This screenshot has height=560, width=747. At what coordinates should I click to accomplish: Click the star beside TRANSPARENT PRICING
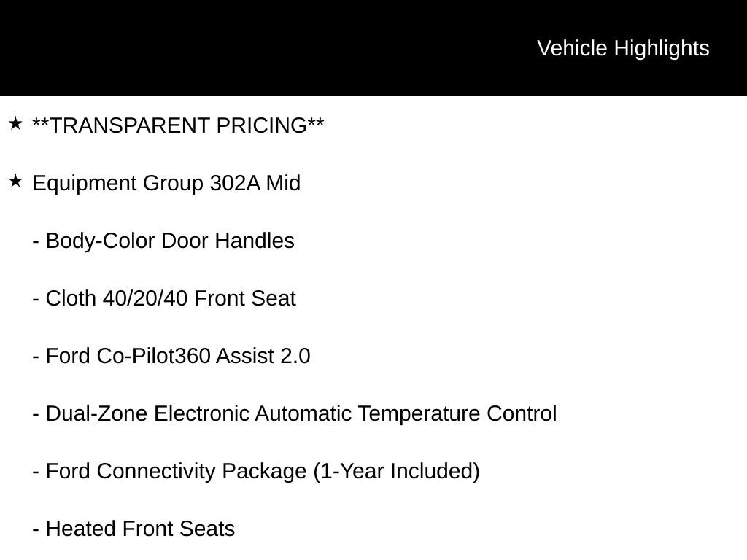[15, 124]
